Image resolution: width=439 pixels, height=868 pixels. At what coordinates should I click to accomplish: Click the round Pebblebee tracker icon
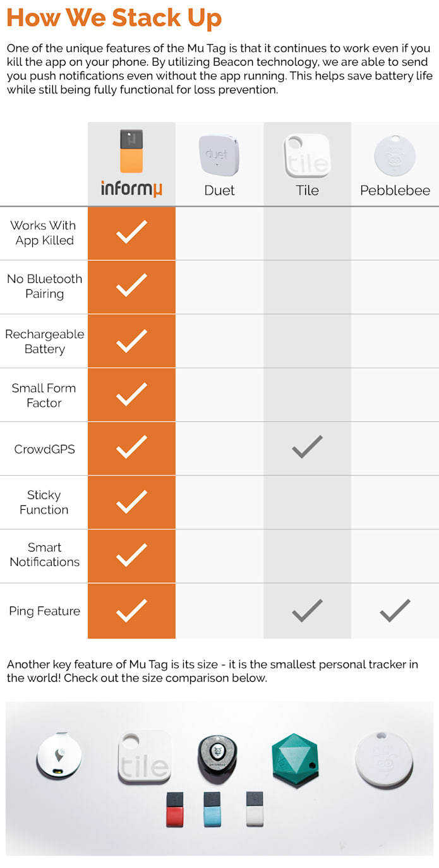tap(395, 155)
